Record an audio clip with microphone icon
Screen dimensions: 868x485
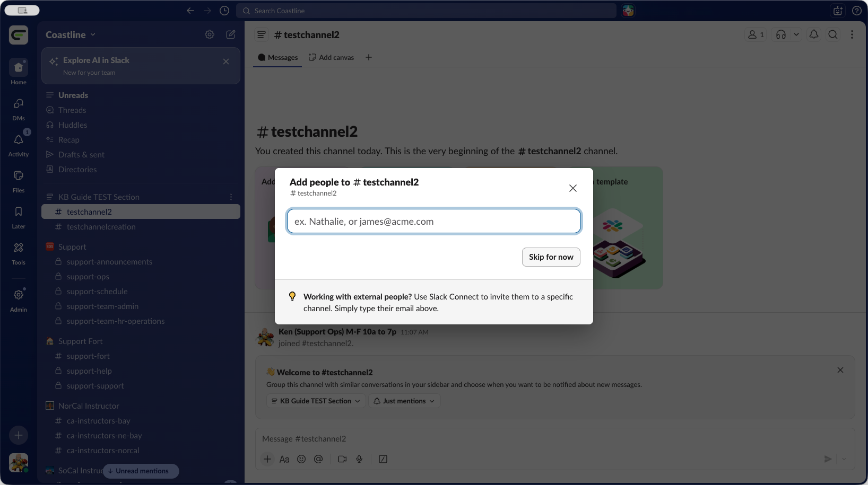(x=359, y=459)
